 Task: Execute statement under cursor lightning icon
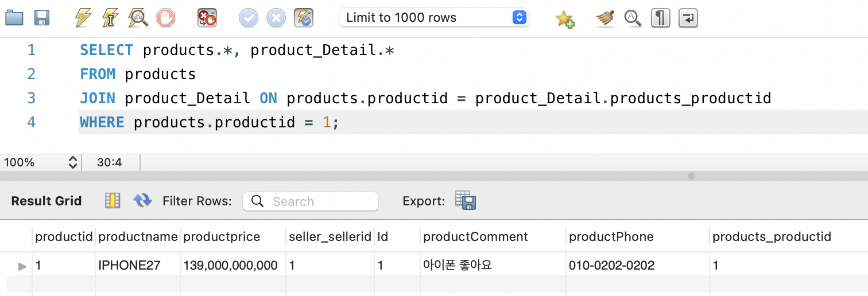(x=110, y=18)
